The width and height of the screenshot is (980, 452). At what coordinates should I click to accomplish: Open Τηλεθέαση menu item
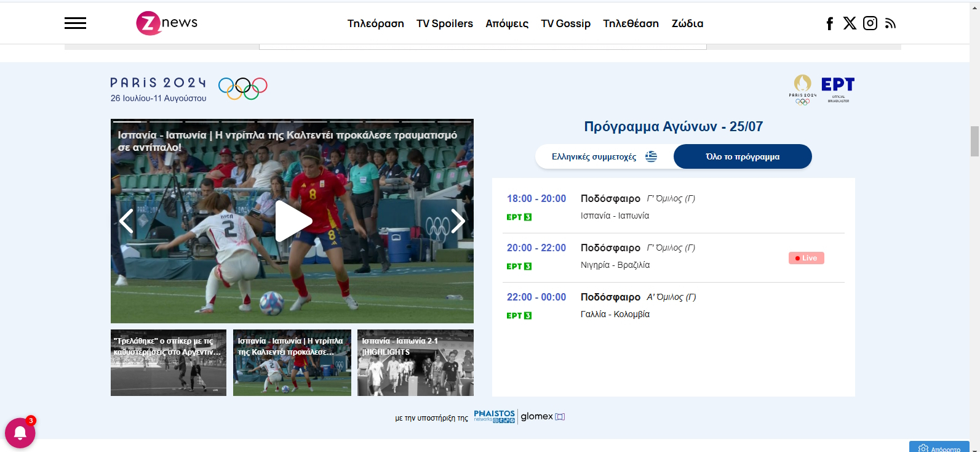coord(631,23)
